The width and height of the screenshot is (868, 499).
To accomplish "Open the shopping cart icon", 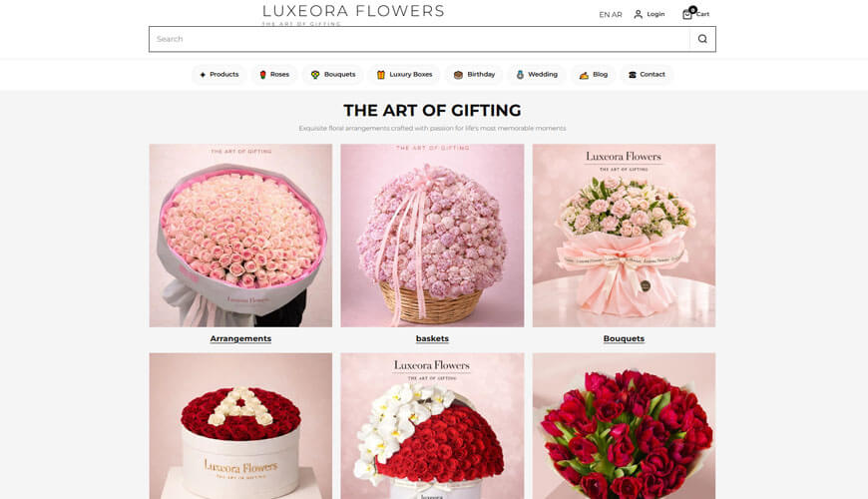I will pyautogui.click(x=687, y=14).
